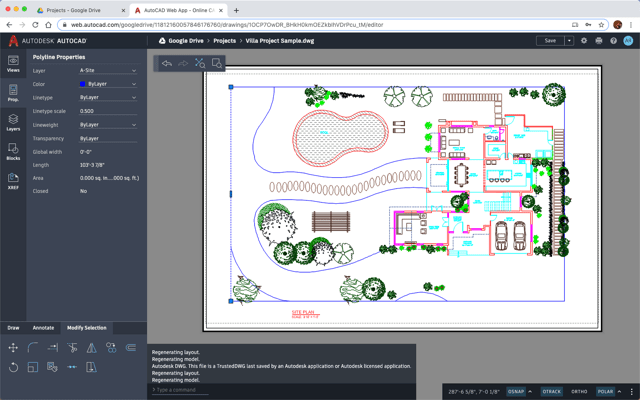Open the Layers side panel
Screen dimensions: 640x400
click(x=13, y=122)
